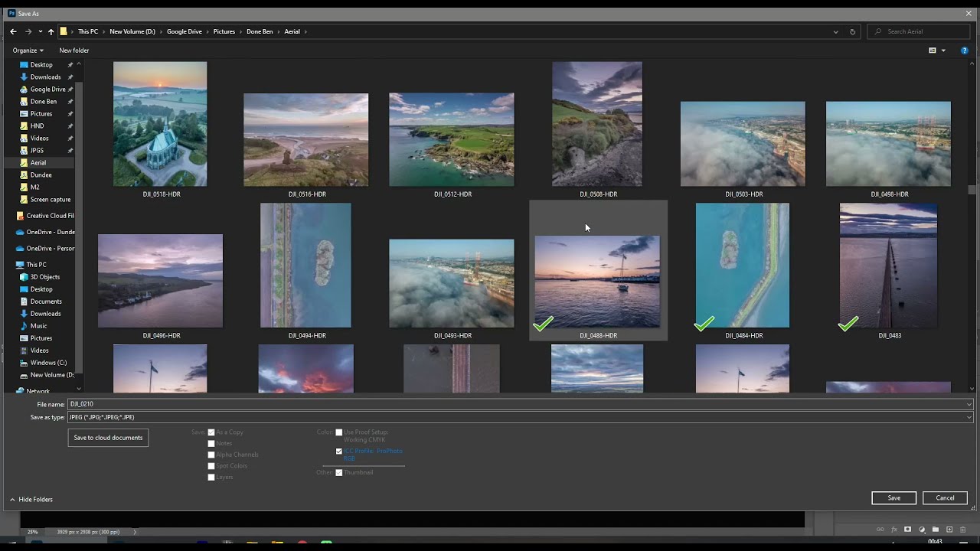Enable Use Proof Setup checkbox

coord(339,432)
